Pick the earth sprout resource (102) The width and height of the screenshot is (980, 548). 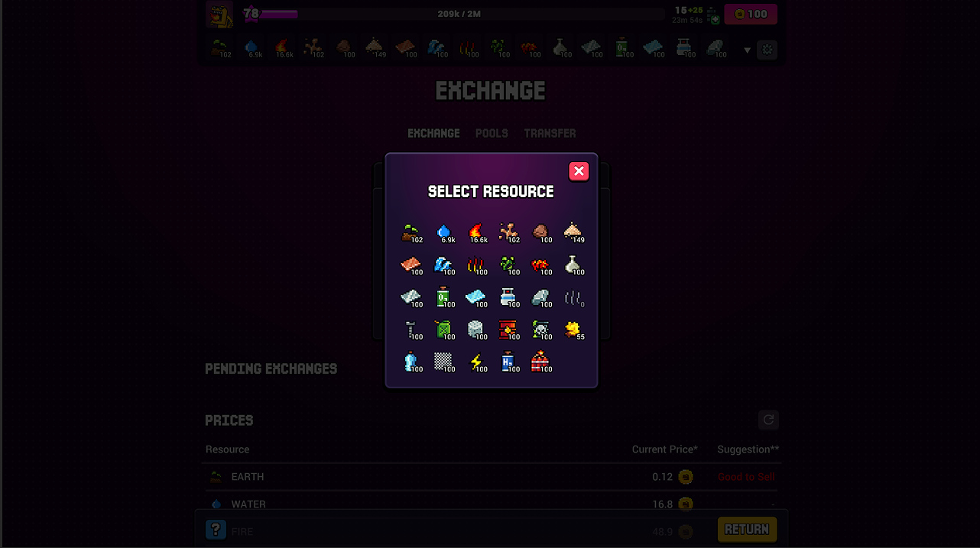tap(411, 232)
